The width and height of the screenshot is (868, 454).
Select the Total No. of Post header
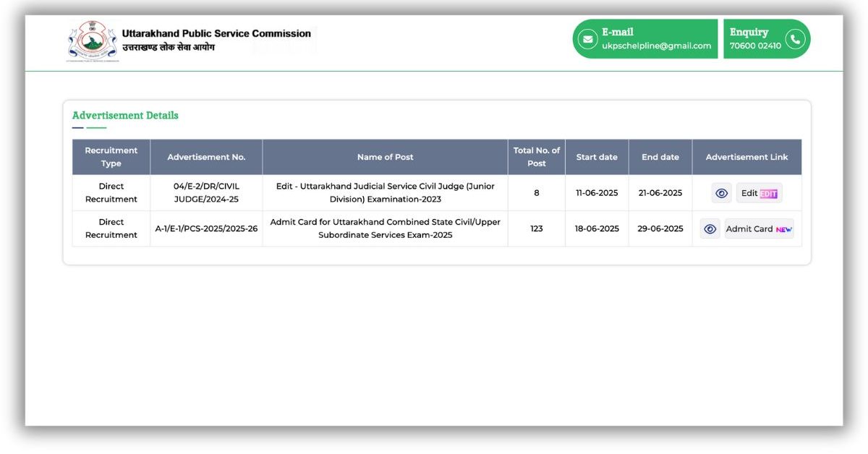[537, 157]
